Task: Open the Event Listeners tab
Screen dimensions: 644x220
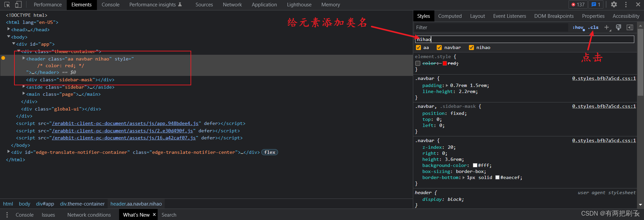Action: point(509,16)
